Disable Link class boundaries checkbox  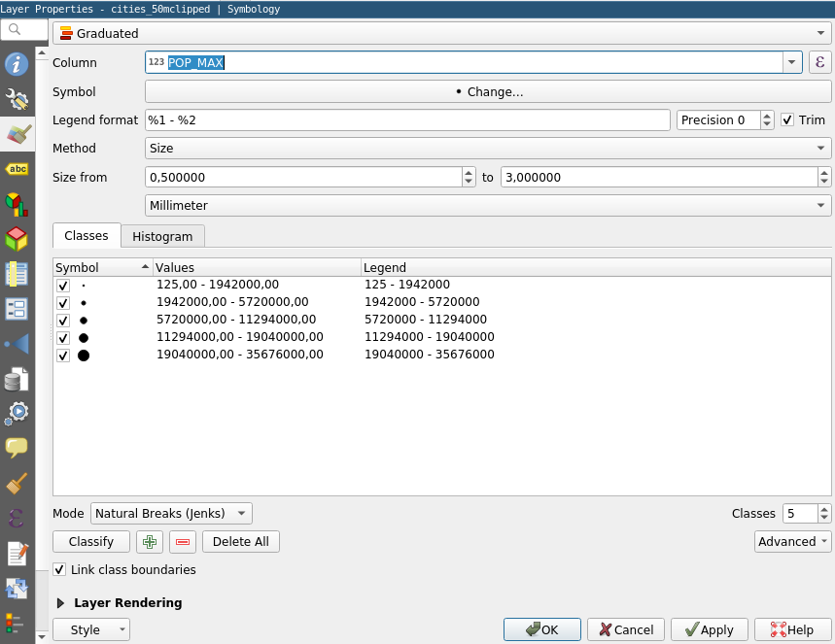pyautogui.click(x=60, y=570)
